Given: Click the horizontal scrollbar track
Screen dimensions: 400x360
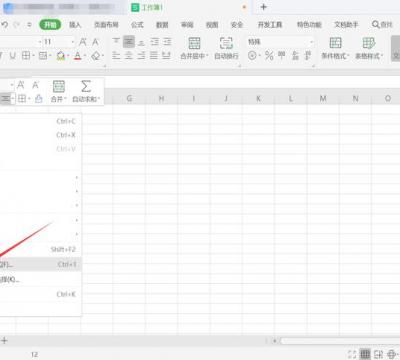Looking at the screenshot, I should pos(340,341).
